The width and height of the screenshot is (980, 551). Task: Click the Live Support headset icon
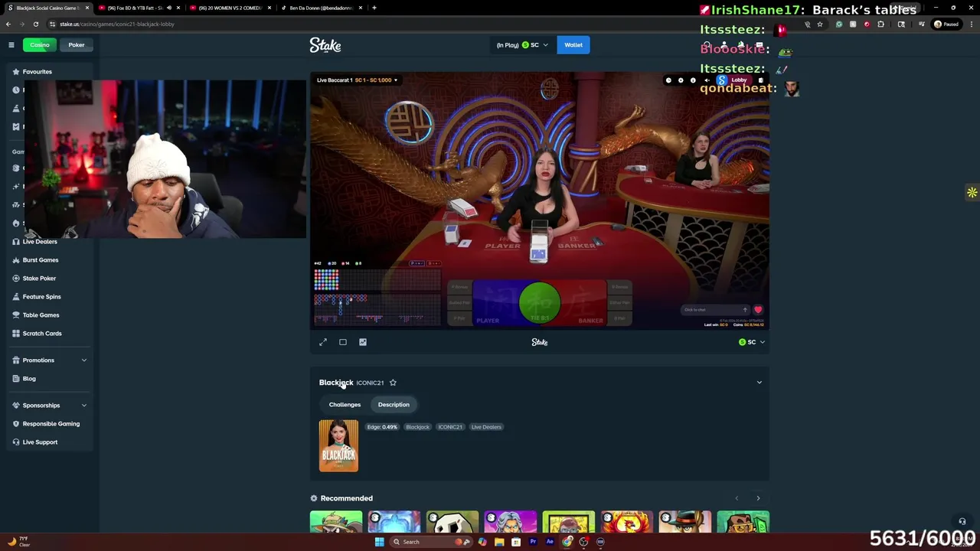(x=15, y=442)
